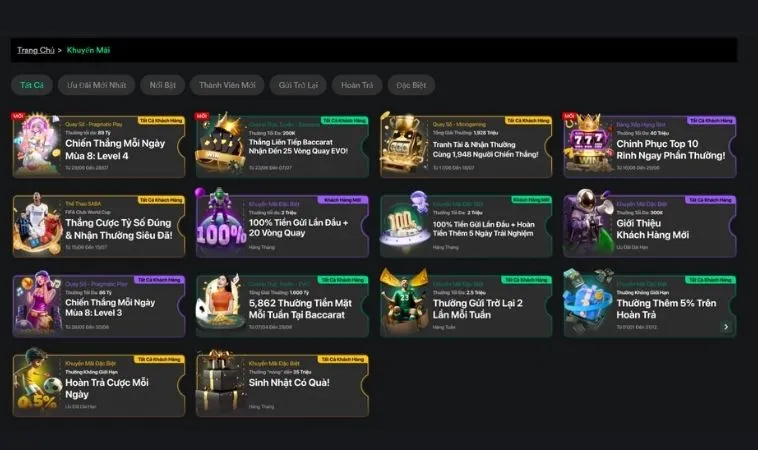Select the Nổi Bật filter tab
The image size is (758, 450).
click(x=162, y=85)
